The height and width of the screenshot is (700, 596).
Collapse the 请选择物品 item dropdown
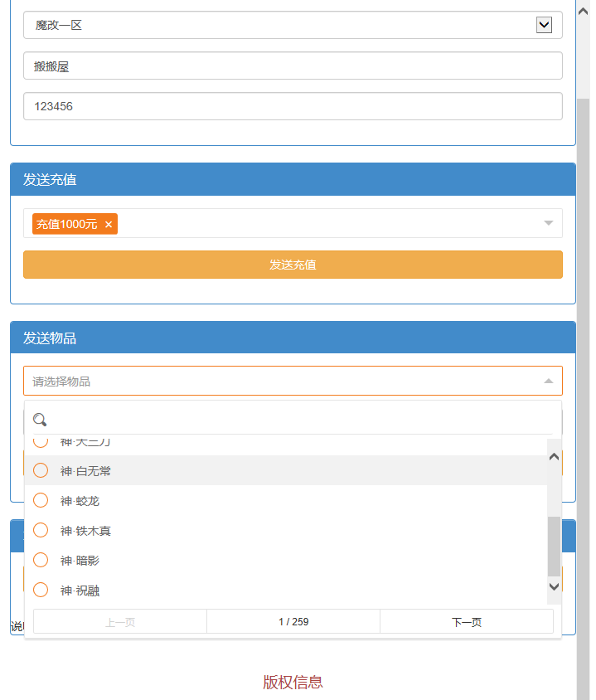(548, 382)
